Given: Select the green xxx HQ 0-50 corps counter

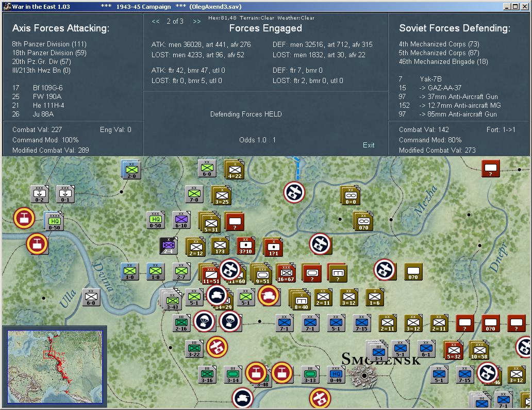Looking at the screenshot, I should (x=155, y=220).
